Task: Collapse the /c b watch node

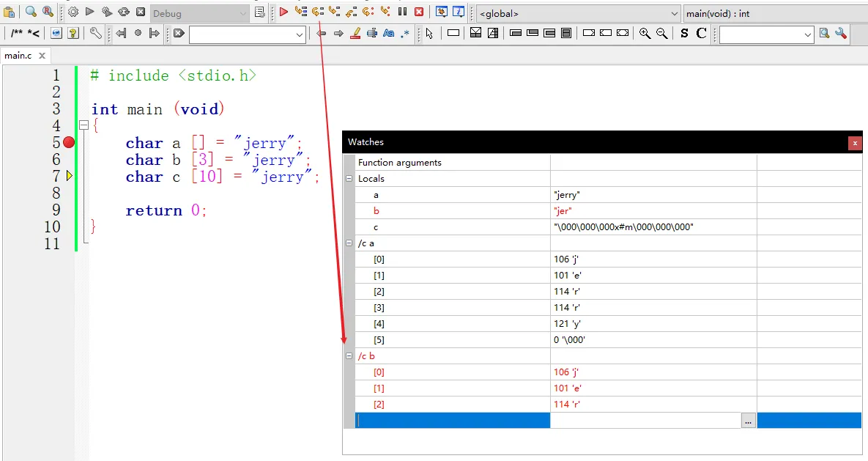Action: (349, 355)
